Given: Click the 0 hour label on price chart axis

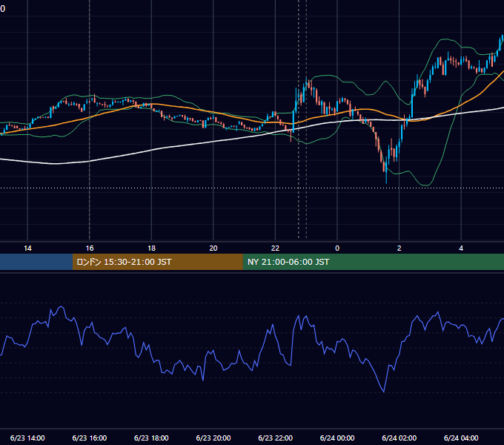Looking at the screenshot, I should pos(337,248).
